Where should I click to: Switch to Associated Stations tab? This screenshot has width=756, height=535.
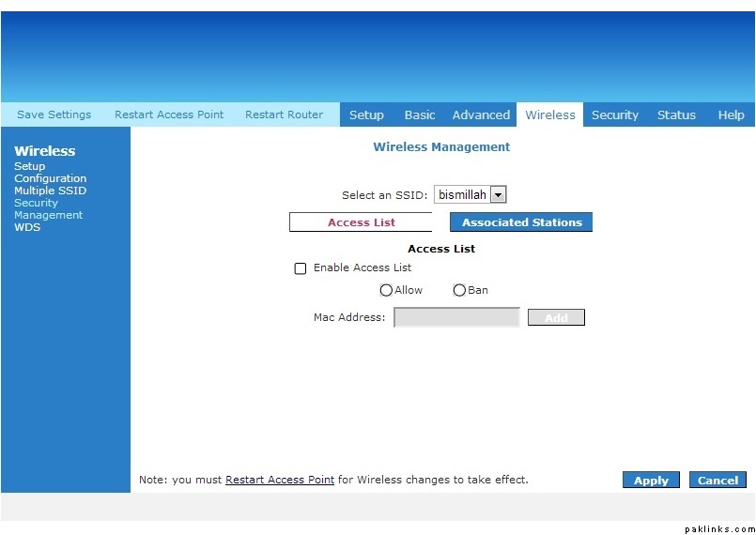coord(521,222)
